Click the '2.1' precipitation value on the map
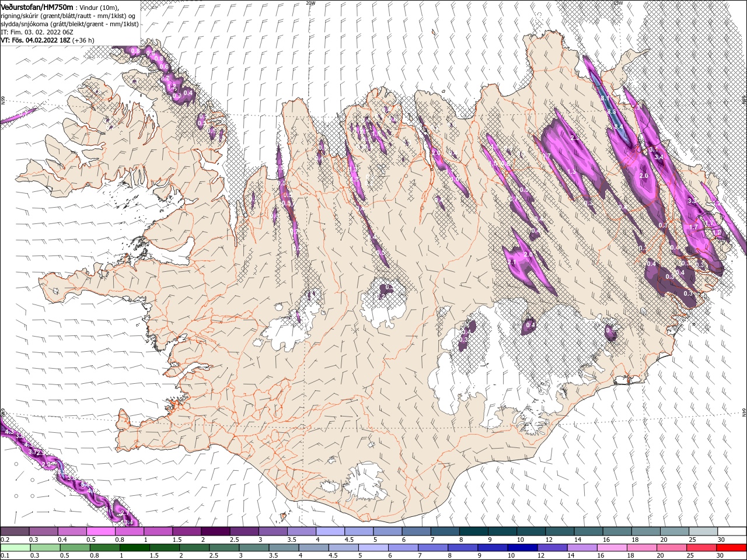The height and width of the screenshot is (560, 747). point(512,263)
